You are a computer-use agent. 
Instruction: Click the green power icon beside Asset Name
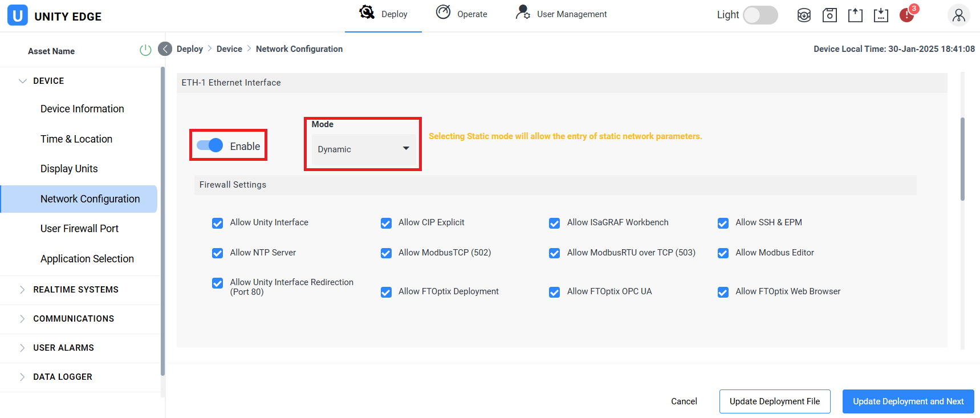tap(145, 50)
